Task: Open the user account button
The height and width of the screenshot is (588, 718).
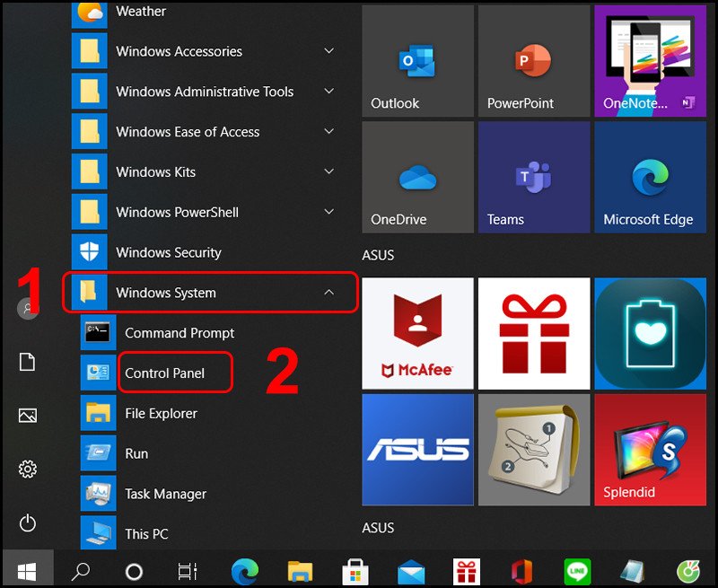Action: (x=27, y=308)
